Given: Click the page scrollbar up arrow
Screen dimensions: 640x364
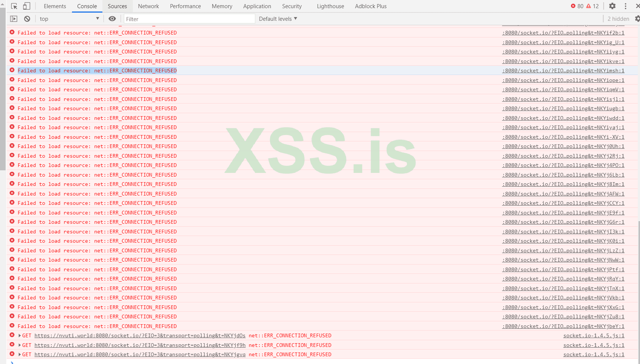Looking at the screenshot, I should [x=3, y=5].
